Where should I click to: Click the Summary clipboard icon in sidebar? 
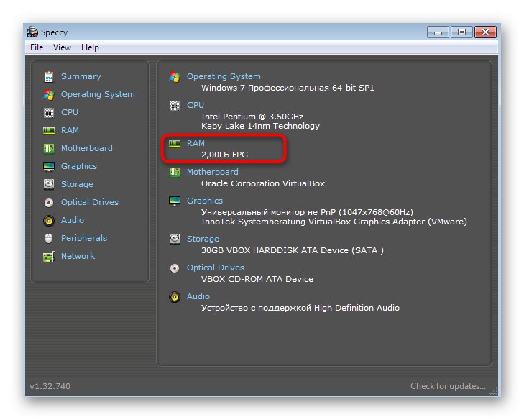click(x=49, y=76)
